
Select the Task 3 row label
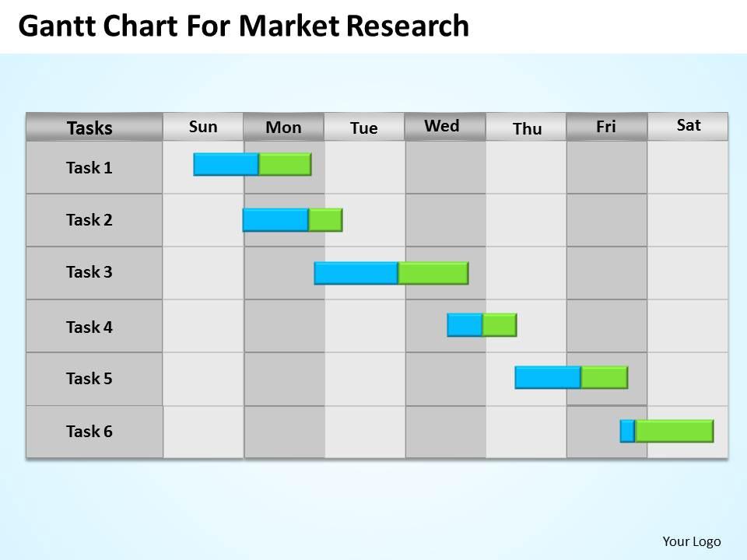click(x=89, y=272)
